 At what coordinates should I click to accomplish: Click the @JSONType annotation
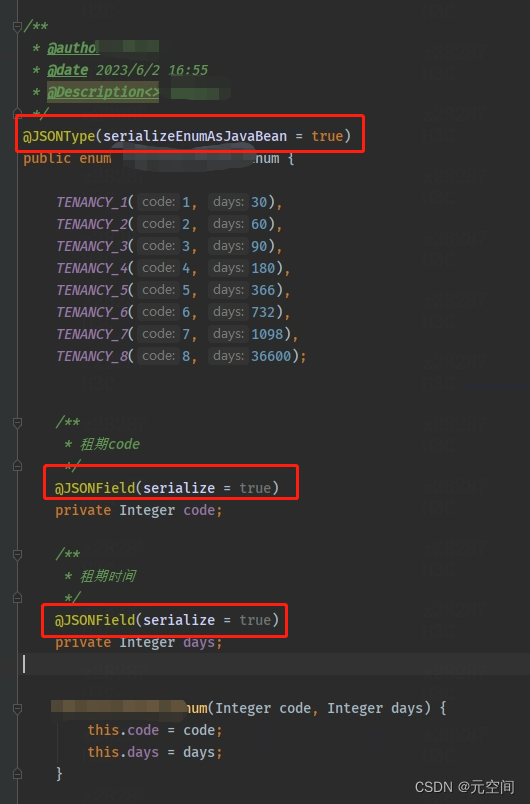tap(58, 136)
